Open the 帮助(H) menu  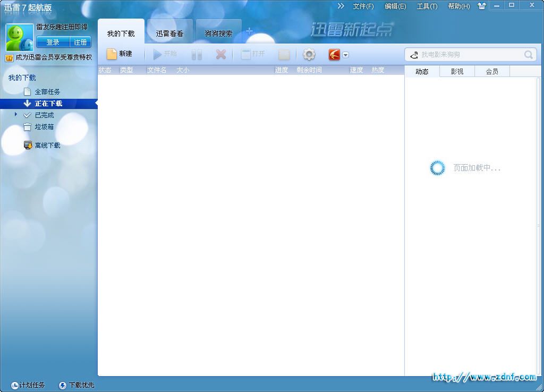tap(458, 6)
